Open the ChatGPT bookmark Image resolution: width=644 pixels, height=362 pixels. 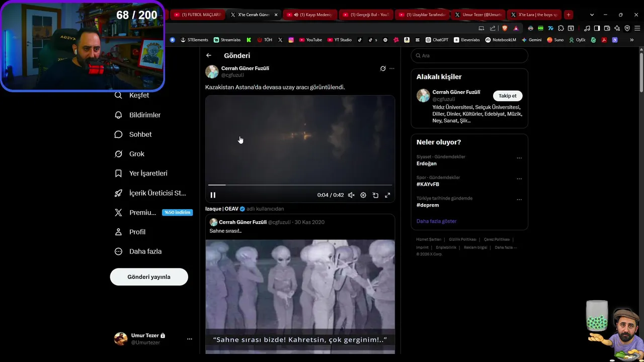[437, 40]
